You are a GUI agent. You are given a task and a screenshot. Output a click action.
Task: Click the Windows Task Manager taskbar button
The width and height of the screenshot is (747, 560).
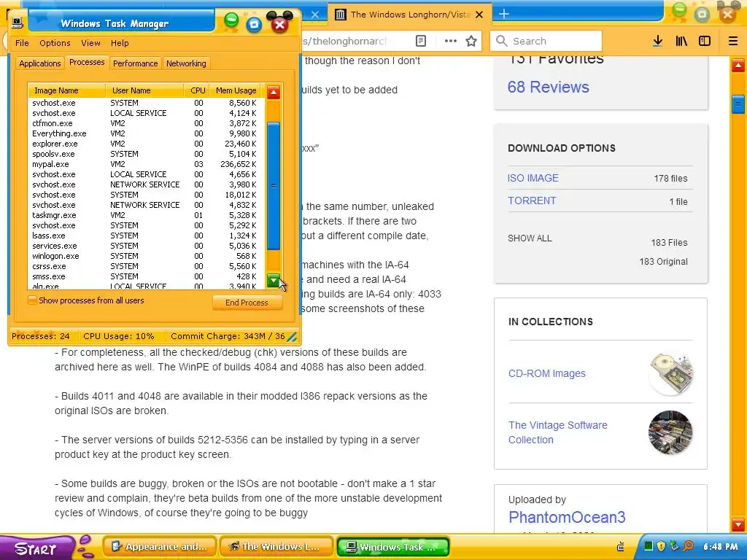393,547
